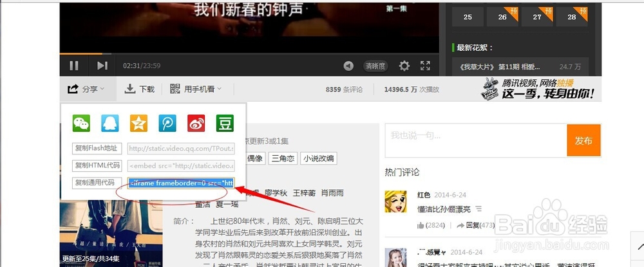This screenshot has width=644, height=267.
Task: Share to Sina Weibo icon
Action: 196,123
